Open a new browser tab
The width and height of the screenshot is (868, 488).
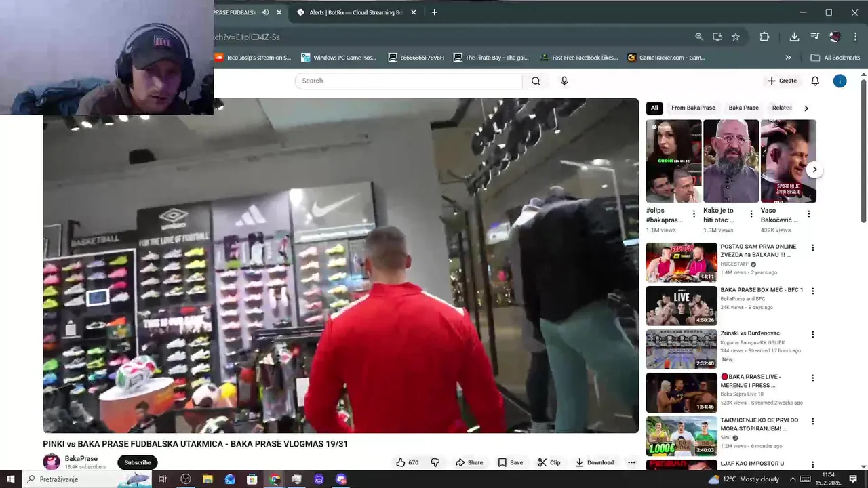[x=435, y=12]
